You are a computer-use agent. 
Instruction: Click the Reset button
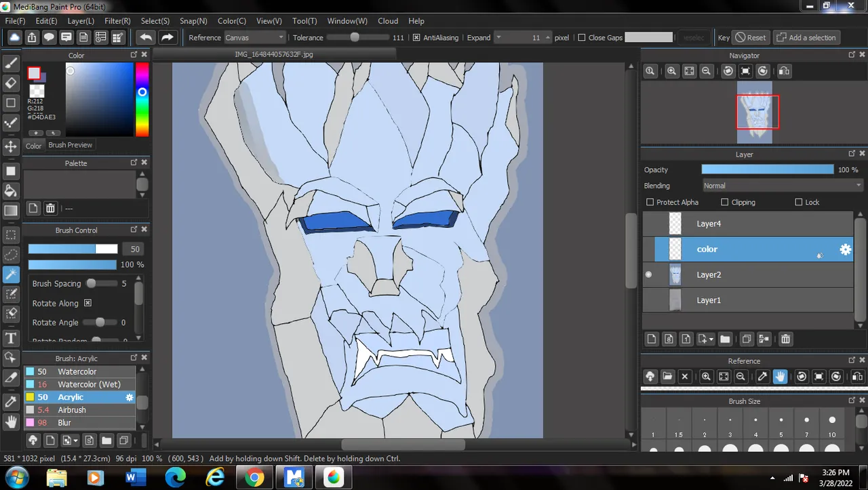click(751, 38)
